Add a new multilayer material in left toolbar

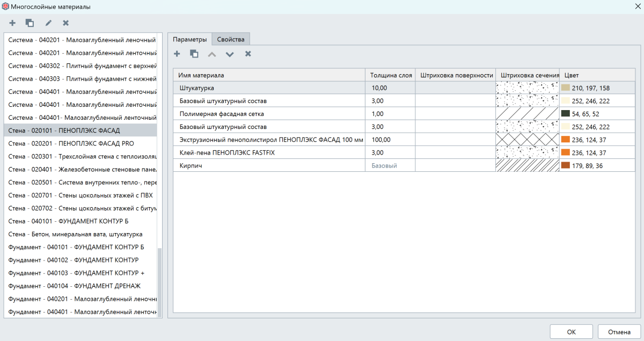(12, 23)
